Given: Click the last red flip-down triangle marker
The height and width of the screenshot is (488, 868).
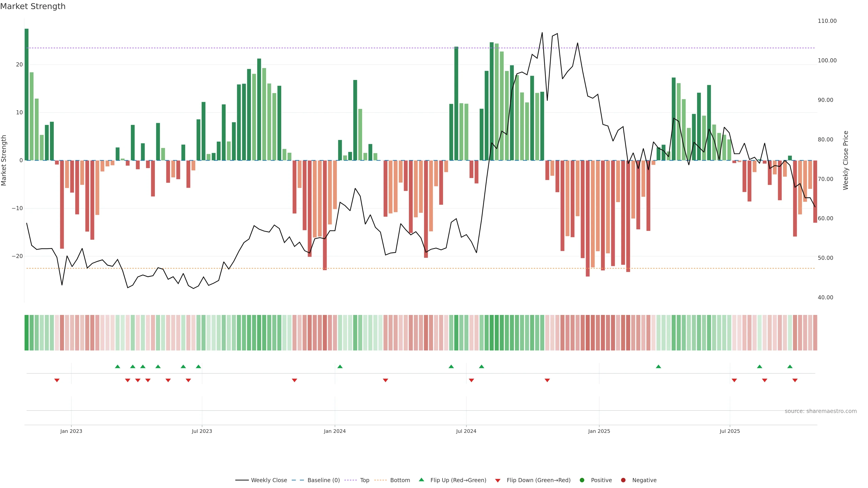Looking at the screenshot, I should click(795, 380).
